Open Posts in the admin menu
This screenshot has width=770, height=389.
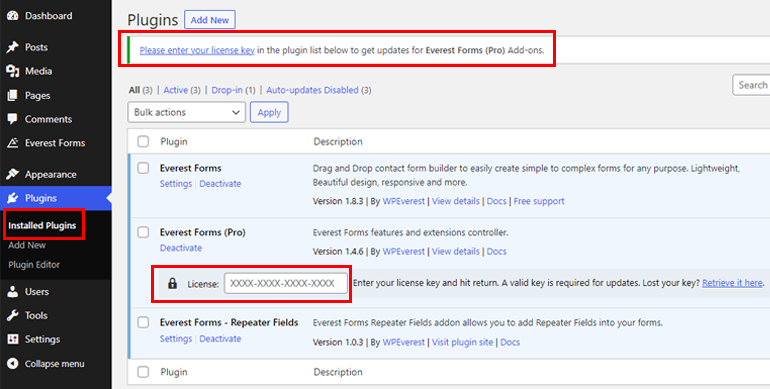(36, 47)
